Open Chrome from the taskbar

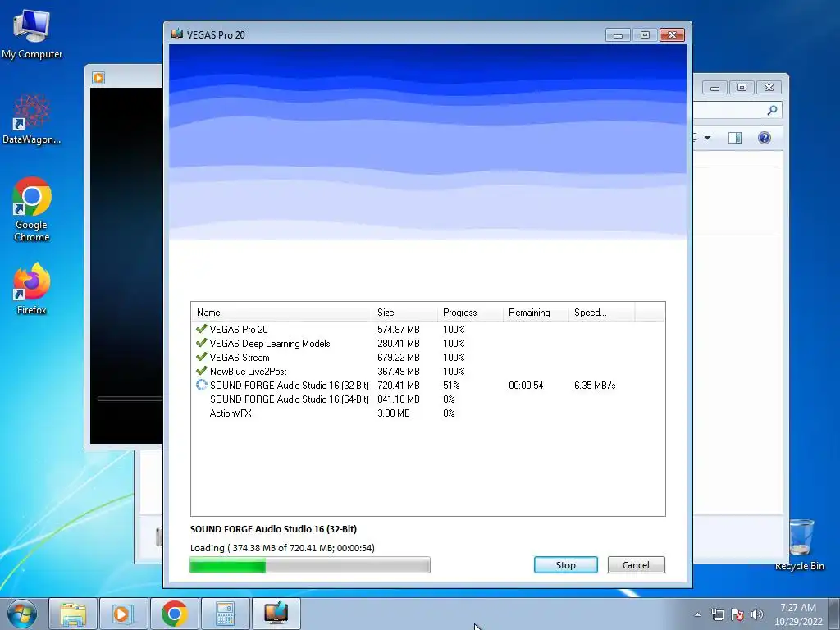coord(174,614)
